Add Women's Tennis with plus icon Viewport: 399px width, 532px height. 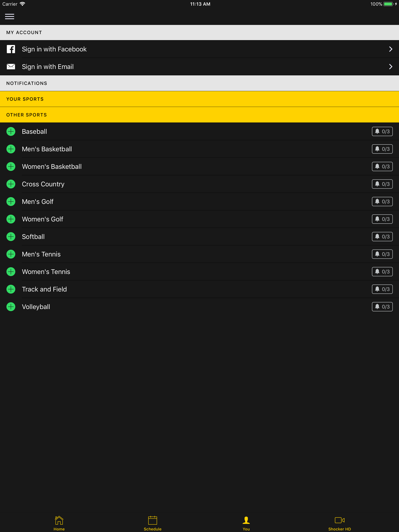[x=11, y=272]
